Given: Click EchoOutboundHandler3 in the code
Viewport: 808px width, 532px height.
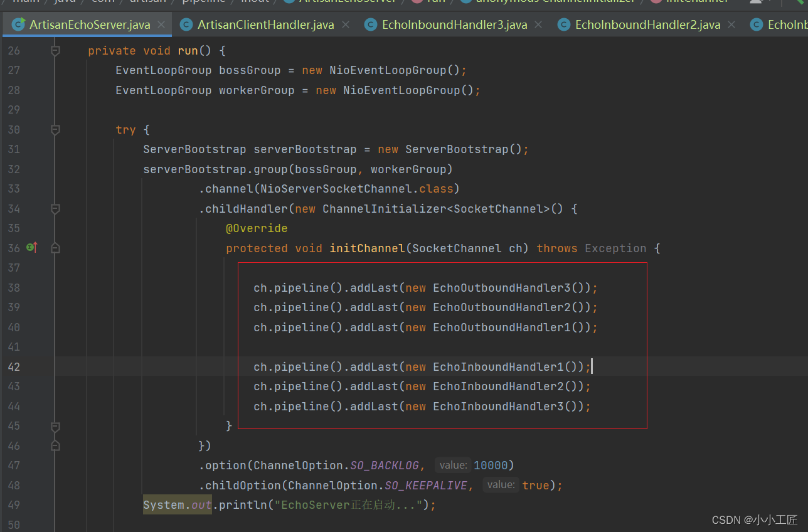Looking at the screenshot, I should point(502,288).
